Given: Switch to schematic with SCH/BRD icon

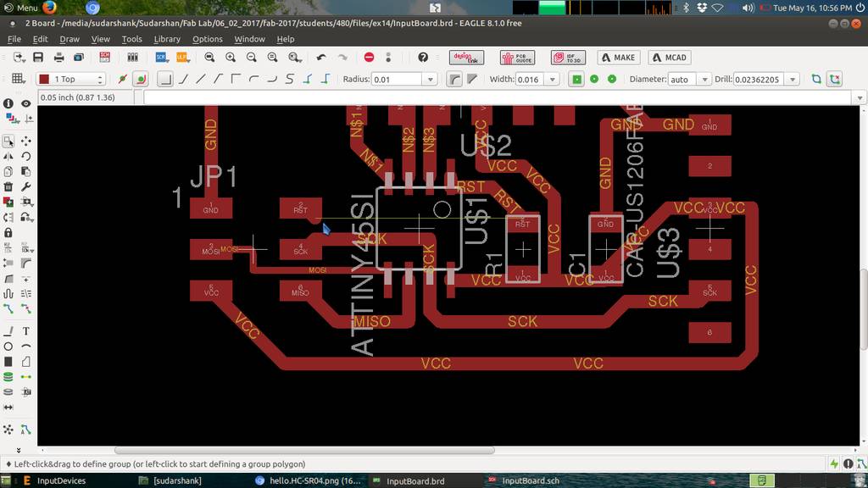Looking at the screenshot, I should click(x=104, y=57).
